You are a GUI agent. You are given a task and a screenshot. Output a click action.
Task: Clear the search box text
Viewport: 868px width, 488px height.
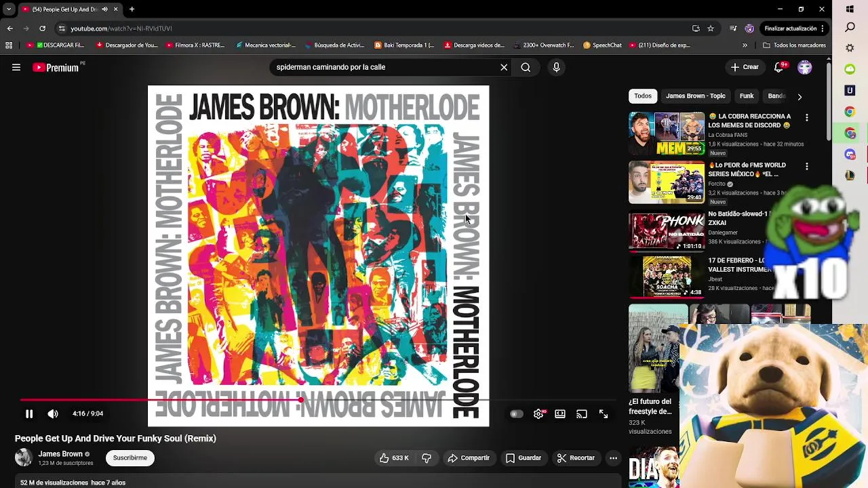(504, 67)
